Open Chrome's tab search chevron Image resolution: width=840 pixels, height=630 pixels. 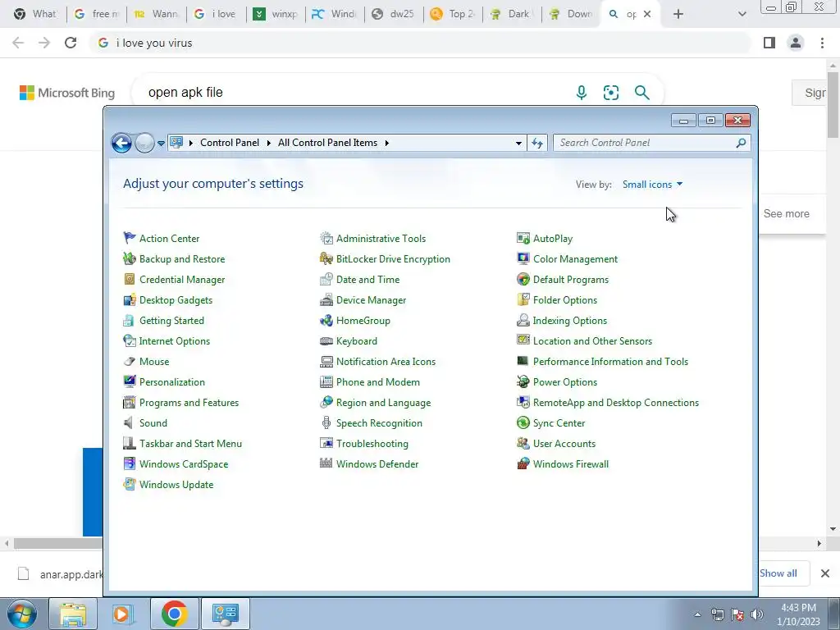[742, 14]
